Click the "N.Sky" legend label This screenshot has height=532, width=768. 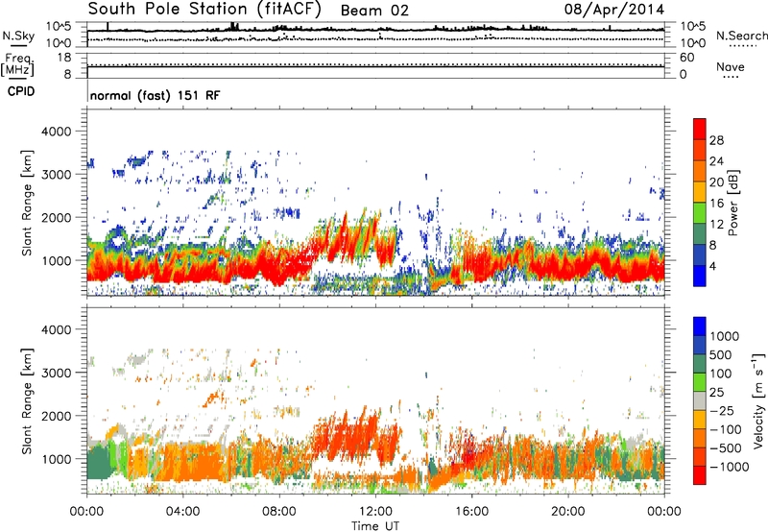[18, 36]
